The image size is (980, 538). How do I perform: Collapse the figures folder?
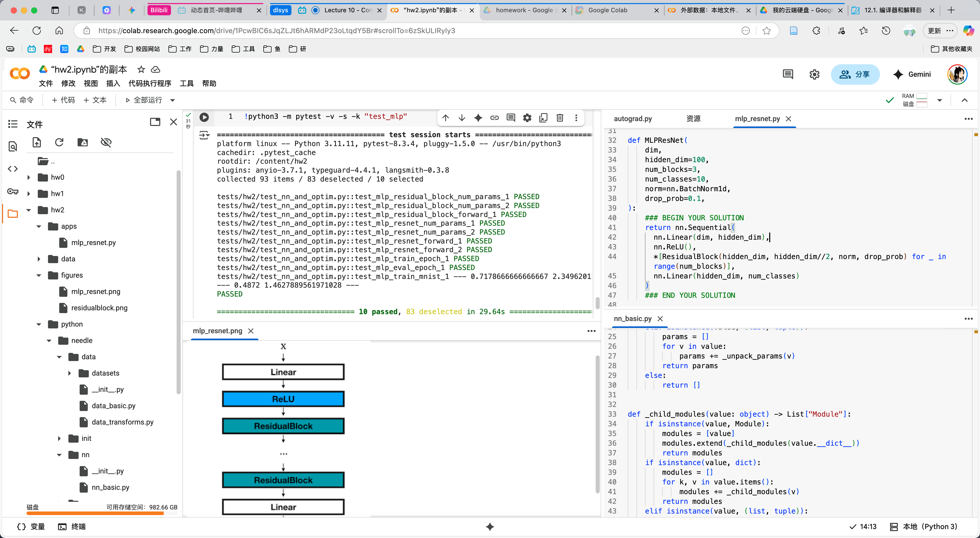[39, 275]
